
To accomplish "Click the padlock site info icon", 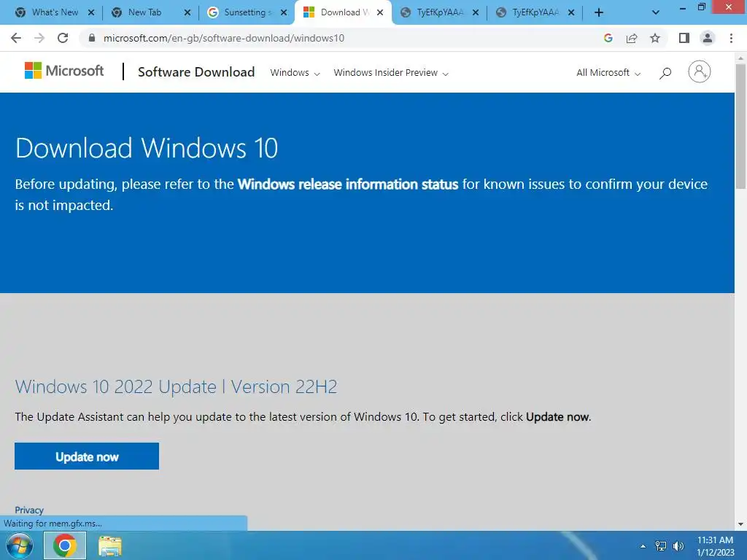I will pyautogui.click(x=92, y=38).
